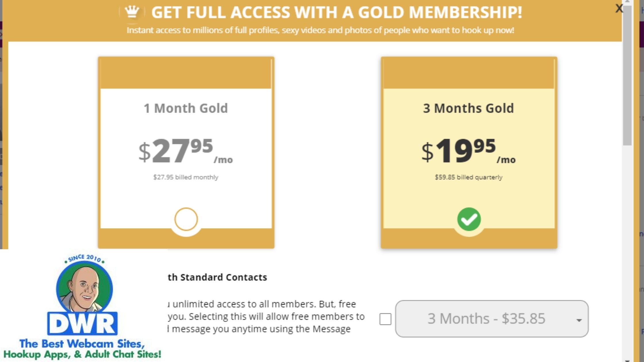Viewport: 644px width, 362px height.
Task: Select the "3 Months Gold" plan title
Action: click(x=468, y=108)
